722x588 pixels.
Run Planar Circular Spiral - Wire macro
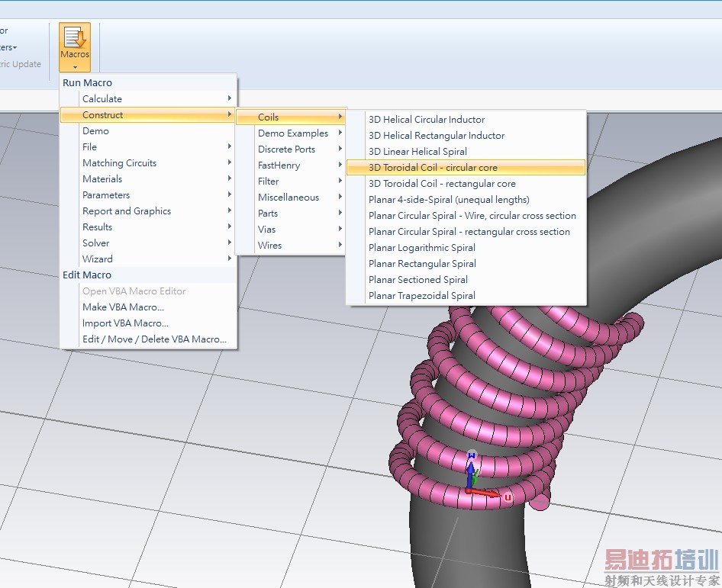tap(466, 216)
